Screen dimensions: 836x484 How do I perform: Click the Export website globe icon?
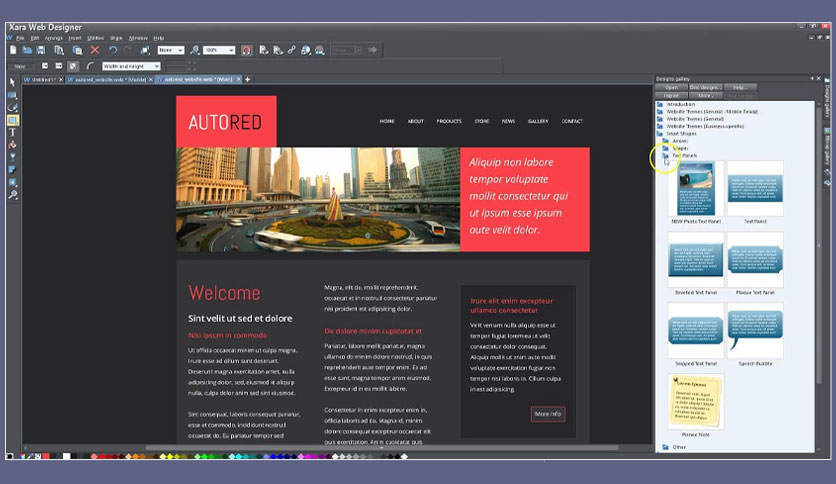tap(306, 50)
